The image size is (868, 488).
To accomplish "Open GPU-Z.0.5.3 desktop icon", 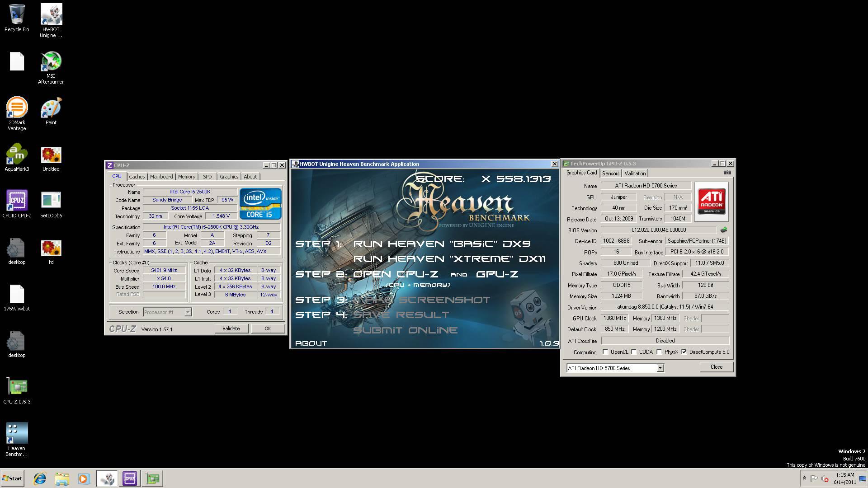I will click(x=17, y=391).
